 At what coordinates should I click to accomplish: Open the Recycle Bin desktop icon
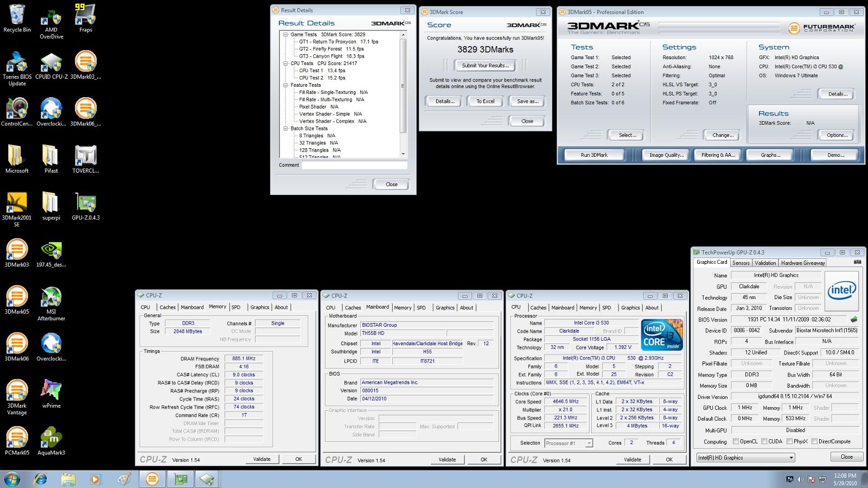pyautogui.click(x=17, y=18)
